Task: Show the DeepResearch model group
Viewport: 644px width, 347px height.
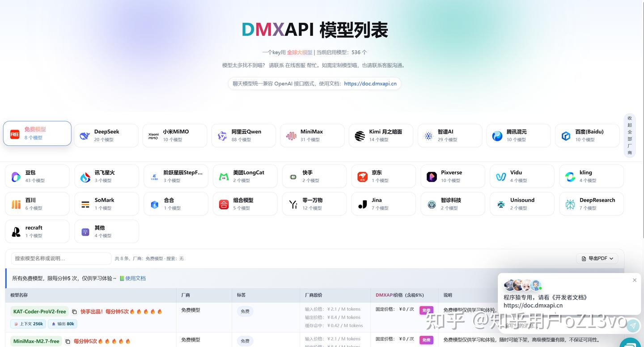Action: pos(592,204)
